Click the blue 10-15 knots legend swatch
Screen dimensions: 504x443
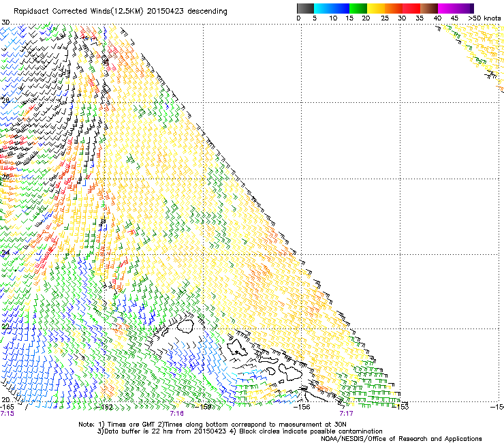pyautogui.click(x=341, y=8)
